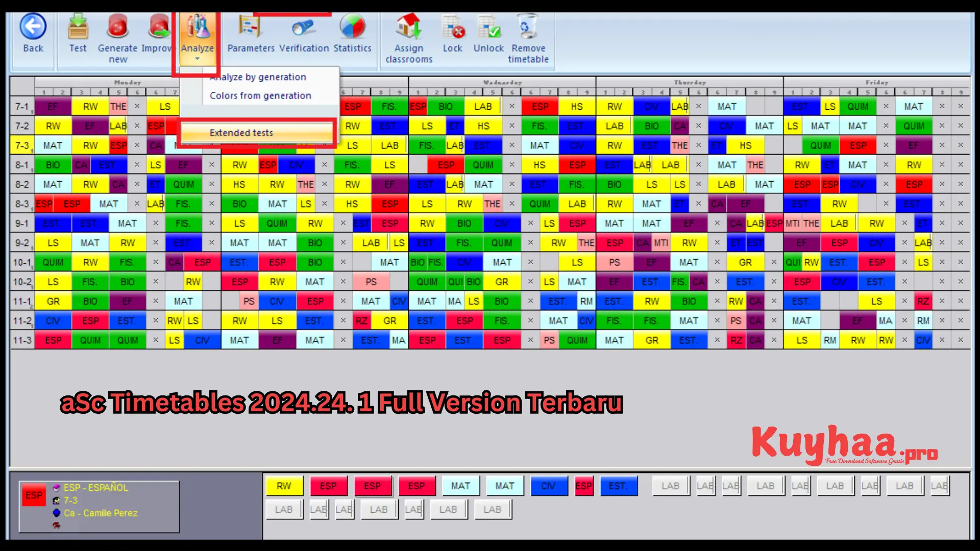Click the Friday day header
This screenshot has height=551, width=980.
pyautogui.click(x=877, y=82)
